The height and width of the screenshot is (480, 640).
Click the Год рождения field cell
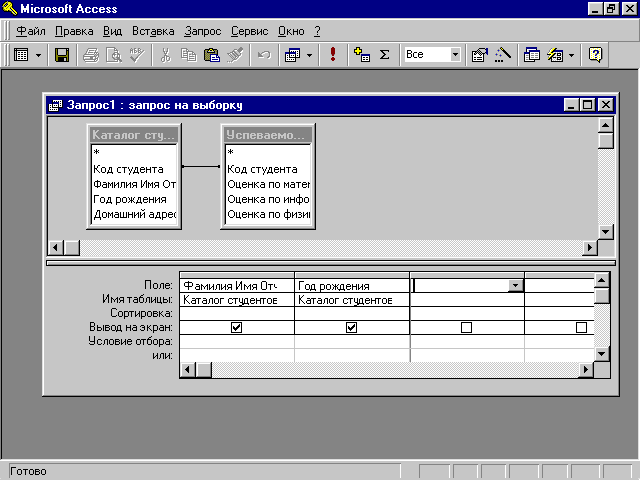pyautogui.click(x=352, y=286)
